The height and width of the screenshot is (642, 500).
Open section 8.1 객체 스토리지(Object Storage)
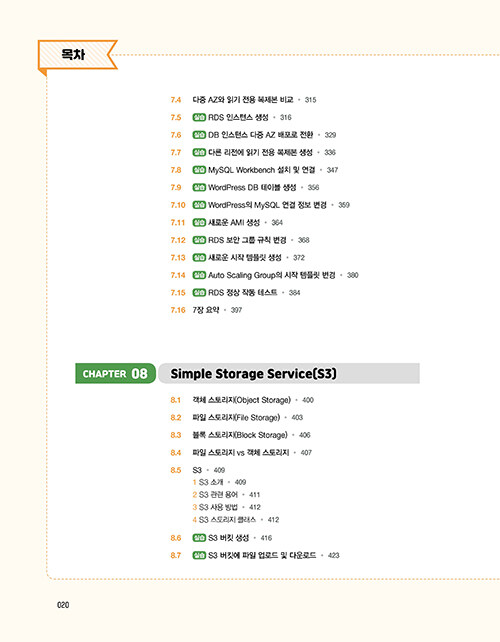[x=242, y=400]
